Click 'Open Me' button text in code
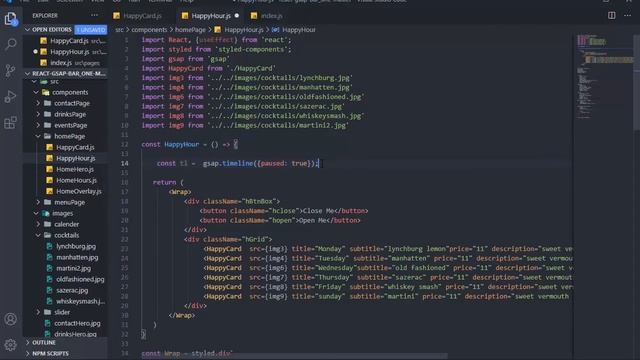The image size is (640, 360). pos(313,220)
